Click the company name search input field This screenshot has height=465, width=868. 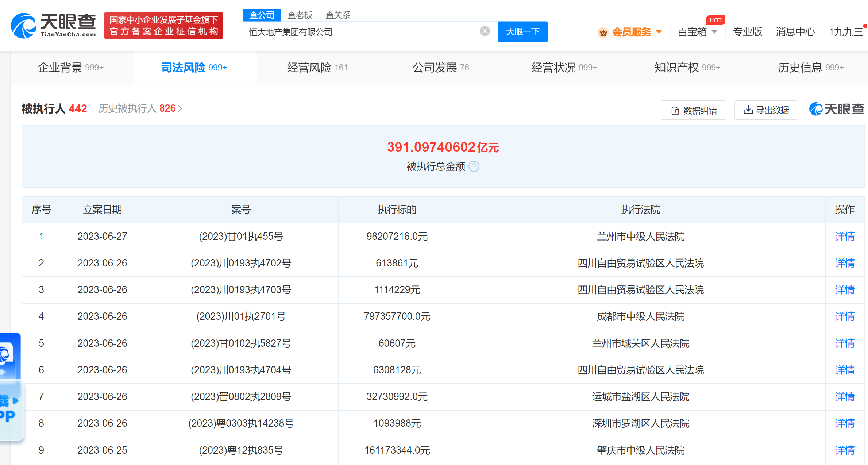[361, 32]
